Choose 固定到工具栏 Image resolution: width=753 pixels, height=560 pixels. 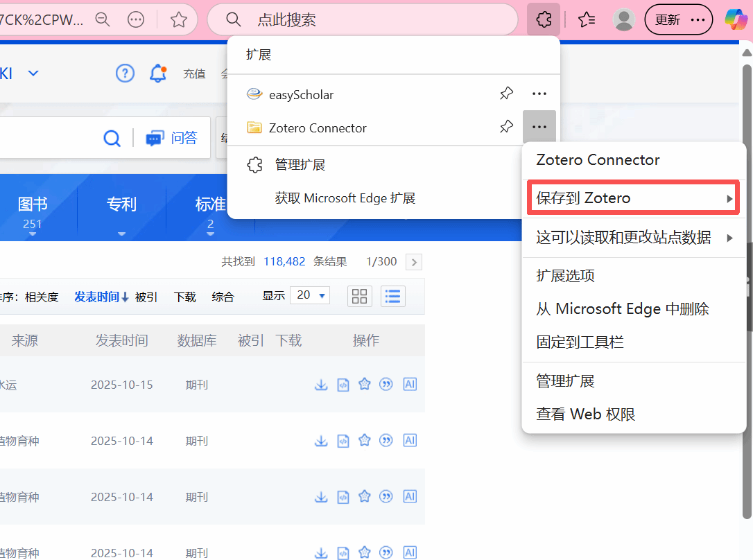click(580, 342)
